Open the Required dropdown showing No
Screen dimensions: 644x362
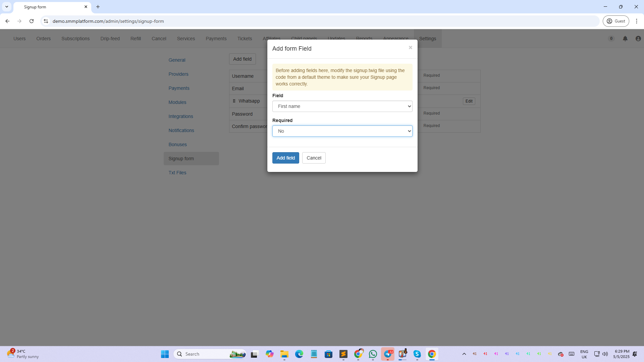pyautogui.click(x=342, y=131)
